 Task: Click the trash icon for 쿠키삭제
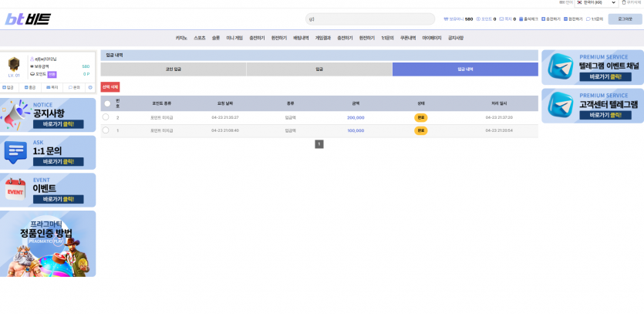tap(624, 2)
